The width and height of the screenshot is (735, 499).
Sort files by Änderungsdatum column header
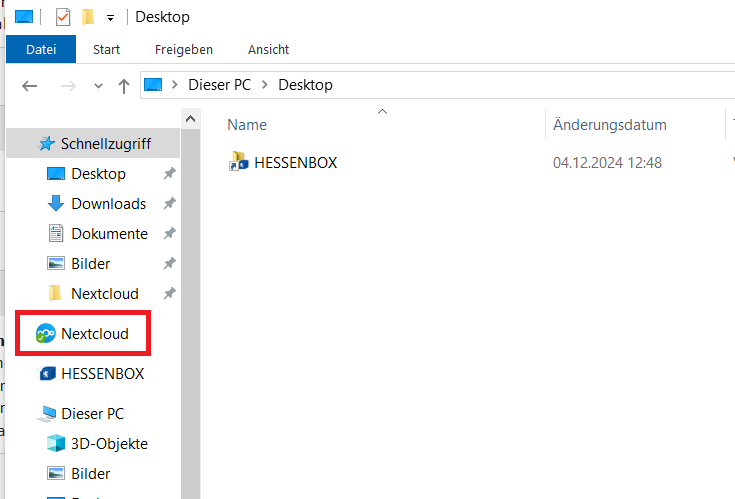[x=610, y=125]
